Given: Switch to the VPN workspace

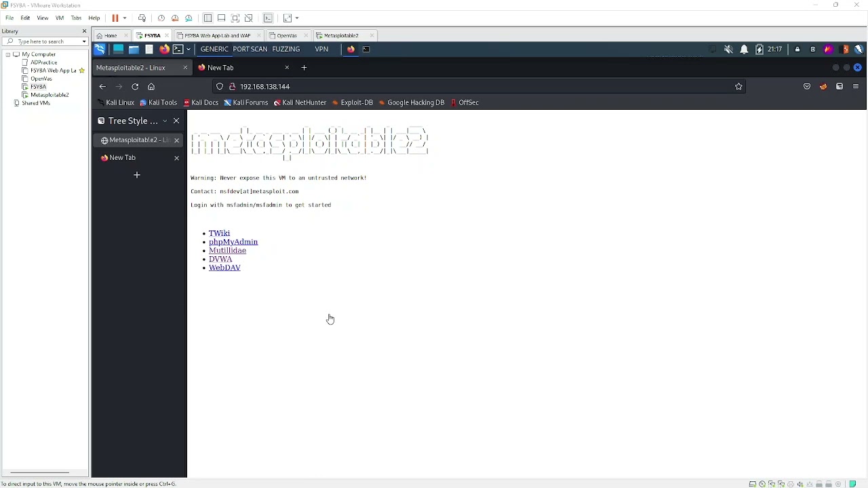Looking at the screenshot, I should coord(321,49).
